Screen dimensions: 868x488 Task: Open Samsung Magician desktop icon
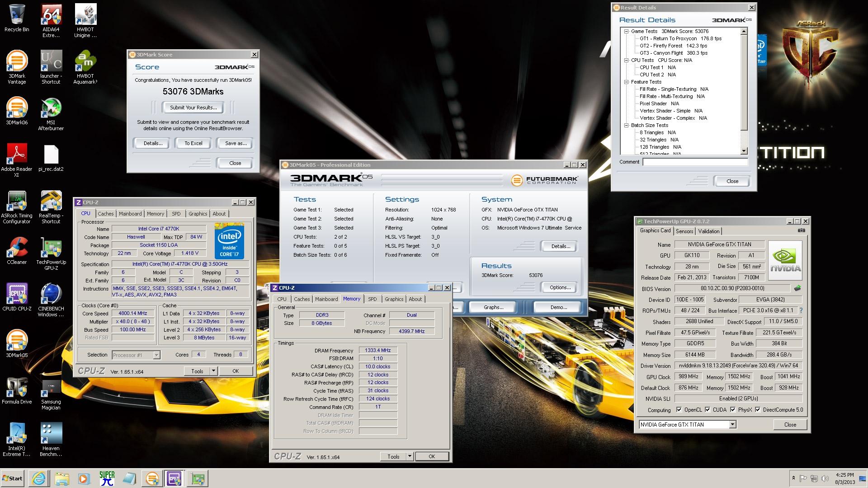51,393
